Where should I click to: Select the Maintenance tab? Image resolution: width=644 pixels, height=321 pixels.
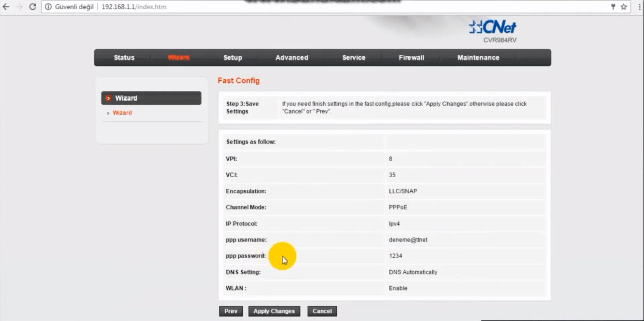(478, 58)
